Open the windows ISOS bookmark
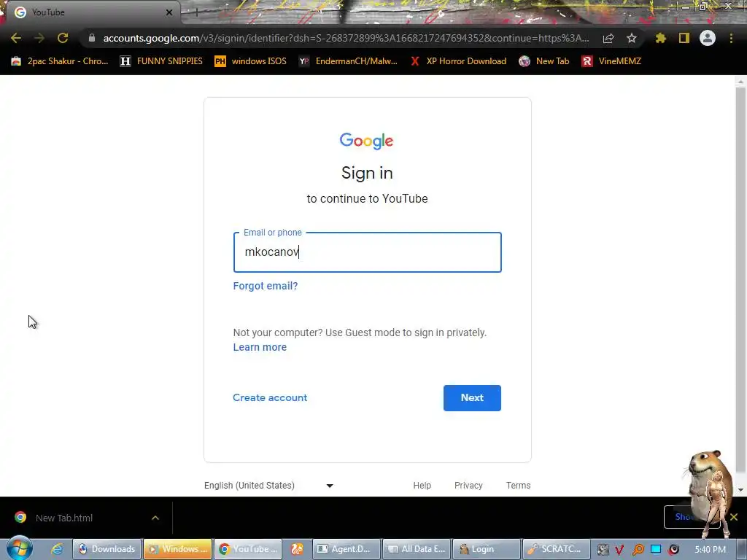Screen dimensions: 747x560 (251, 61)
